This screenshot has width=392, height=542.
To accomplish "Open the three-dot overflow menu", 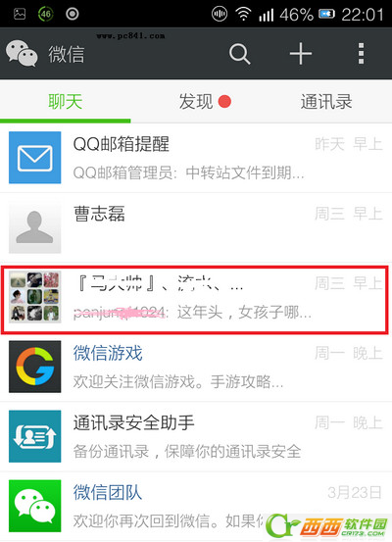I will [361, 54].
